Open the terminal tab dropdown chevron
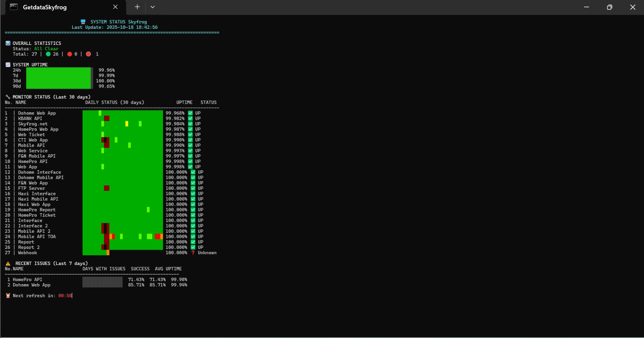The height and width of the screenshot is (338, 644). [x=153, y=7]
